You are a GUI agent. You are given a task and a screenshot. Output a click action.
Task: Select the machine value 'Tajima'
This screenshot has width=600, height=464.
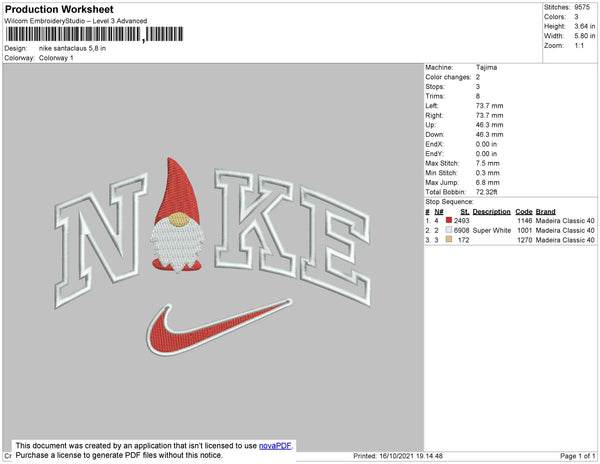coord(486,67)
